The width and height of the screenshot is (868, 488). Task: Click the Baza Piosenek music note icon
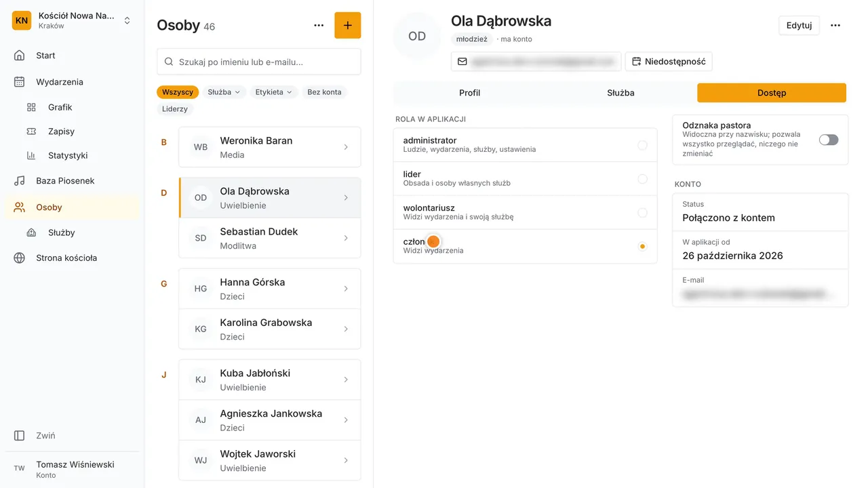tap(20, 181)
